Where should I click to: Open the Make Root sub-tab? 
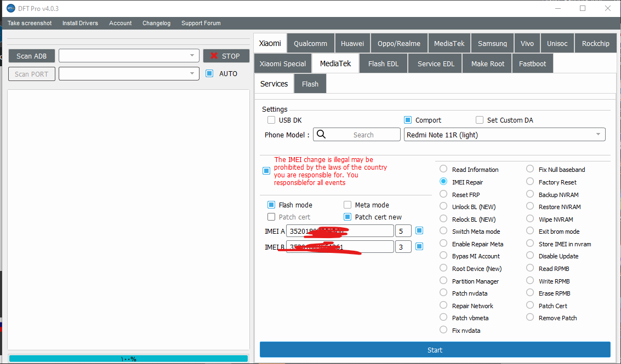pos(487,63)
